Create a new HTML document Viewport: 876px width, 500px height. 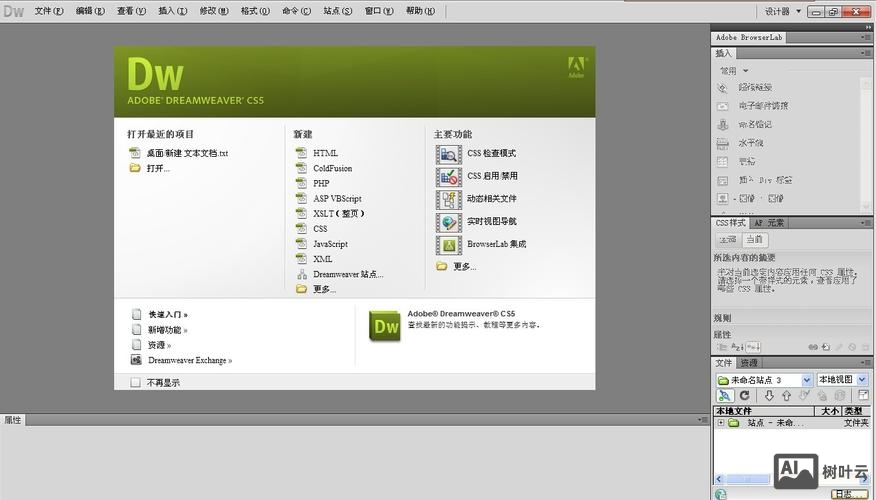(x=325, y=153)
